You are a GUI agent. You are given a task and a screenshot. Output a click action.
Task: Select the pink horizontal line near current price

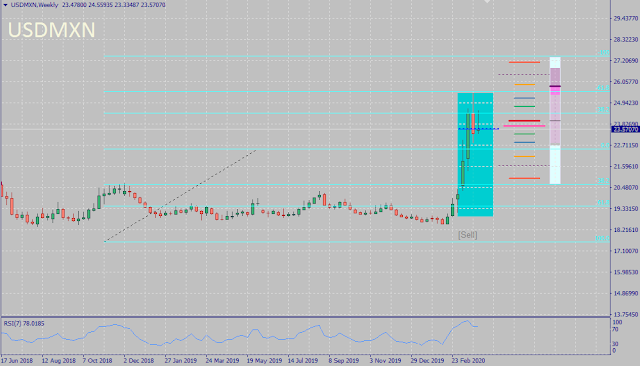point(524,126)
